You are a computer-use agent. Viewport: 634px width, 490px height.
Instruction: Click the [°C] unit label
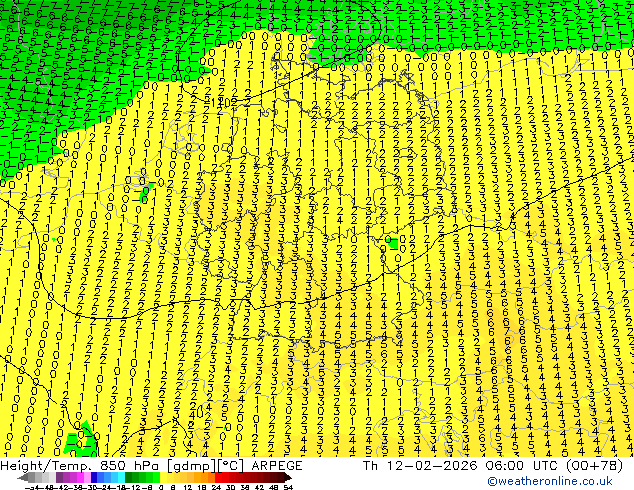(x=230, y=466)
